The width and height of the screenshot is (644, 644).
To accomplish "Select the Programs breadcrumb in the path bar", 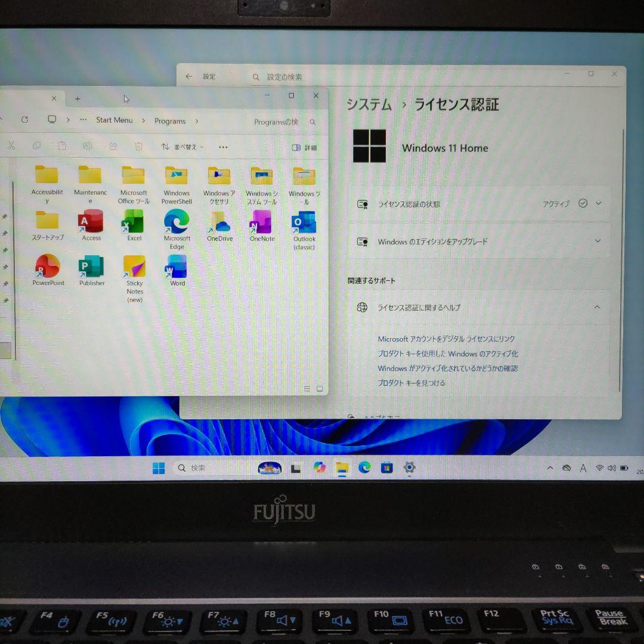I will tap(169, 120).
